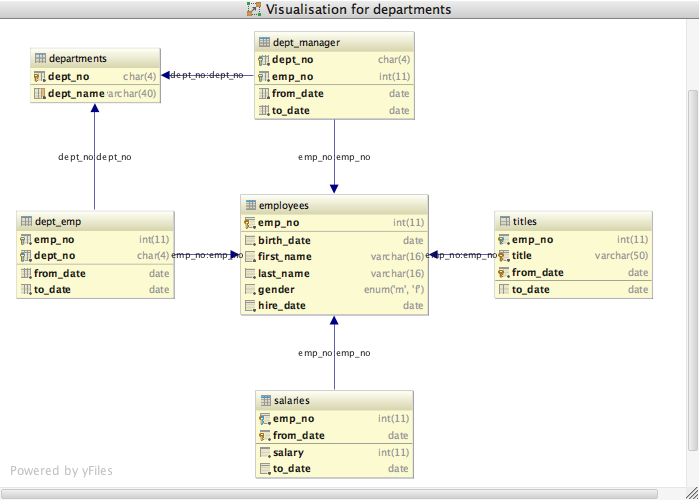Image resolution: width=699 pixels, height=500 pixels.
Task: Click the salaries table header icon
Action: 266,400
